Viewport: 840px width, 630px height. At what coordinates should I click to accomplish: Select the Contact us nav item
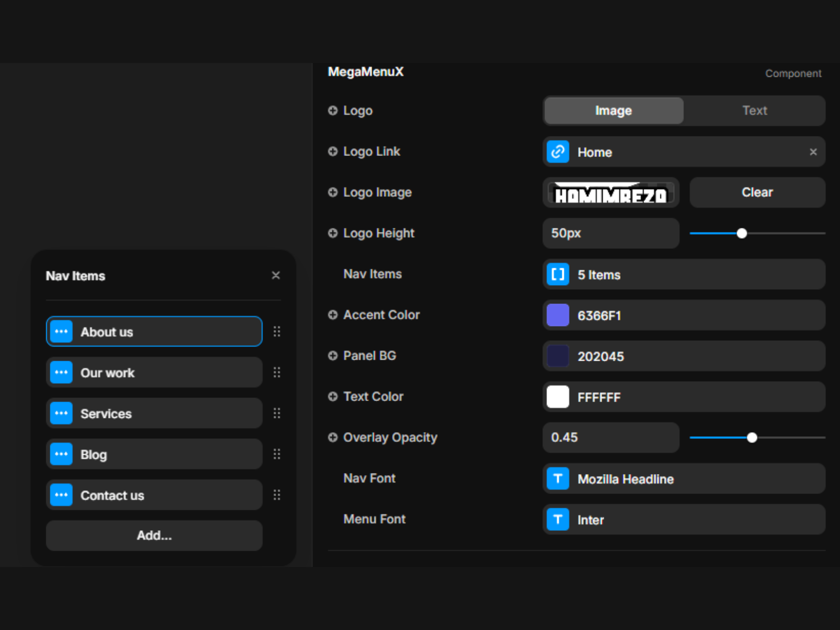(x=154, y=495)
